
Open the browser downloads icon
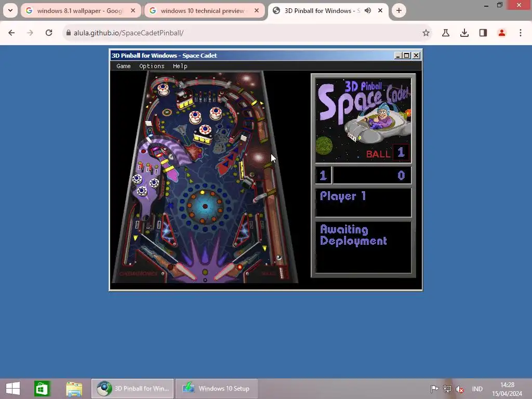click(464, 33)
